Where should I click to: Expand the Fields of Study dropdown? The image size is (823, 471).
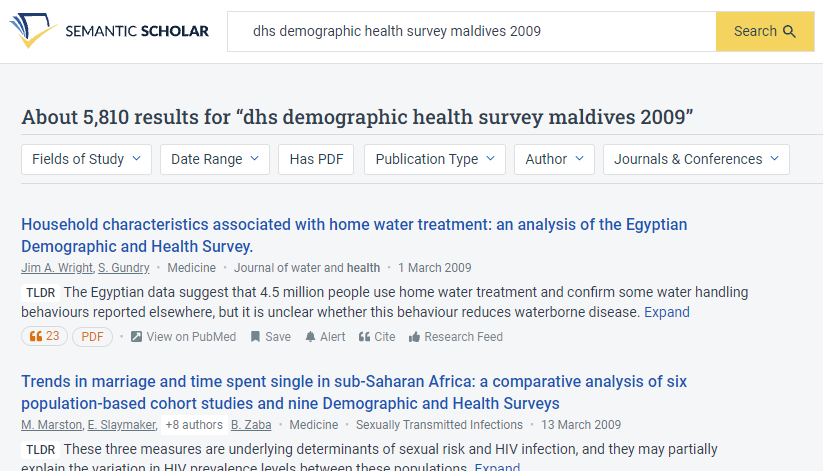(86, 159)
